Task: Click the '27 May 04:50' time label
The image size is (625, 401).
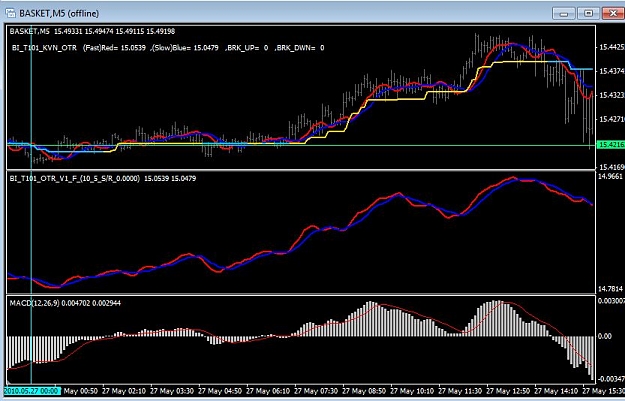Action: pos(222,391)
